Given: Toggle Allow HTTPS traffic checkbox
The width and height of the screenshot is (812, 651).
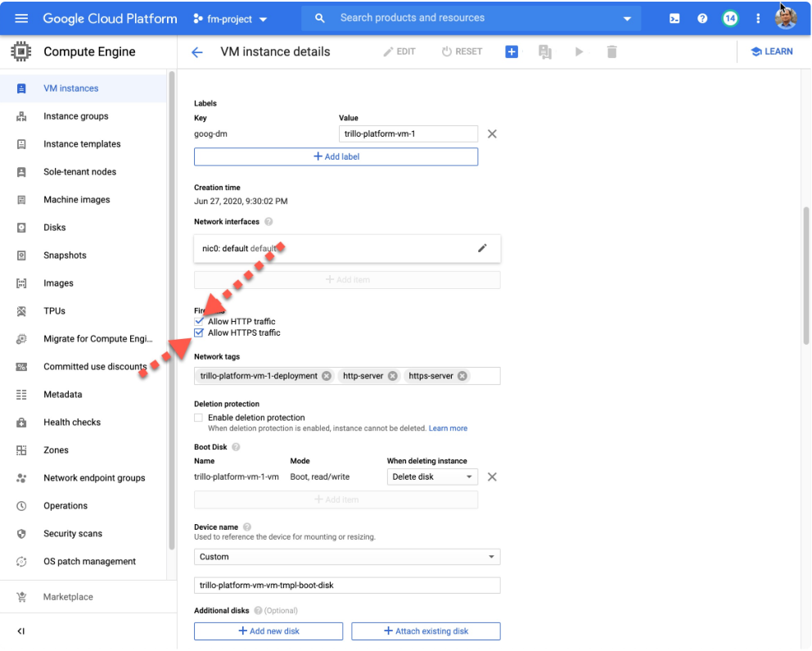Looking at the screenshot, I should tap(199, 332).
